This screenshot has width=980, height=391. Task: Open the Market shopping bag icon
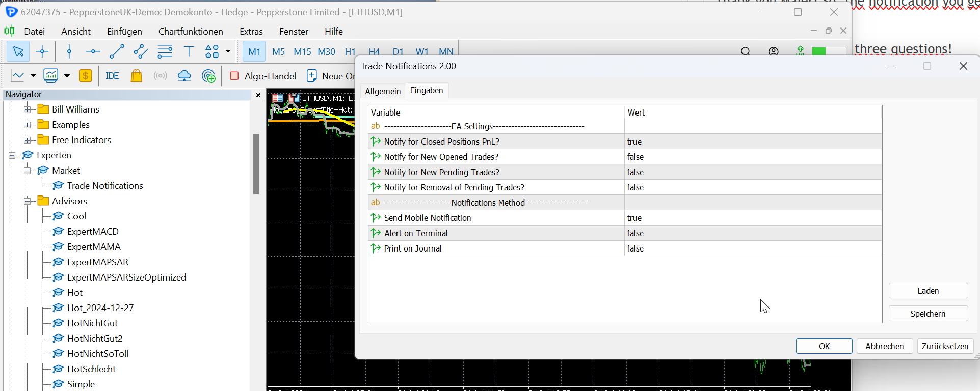coord(136,76)
